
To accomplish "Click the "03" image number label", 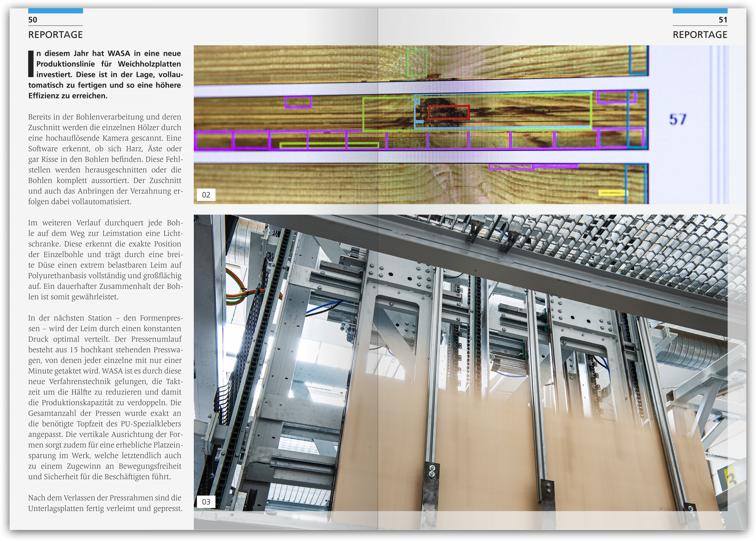I will (206, 502).
